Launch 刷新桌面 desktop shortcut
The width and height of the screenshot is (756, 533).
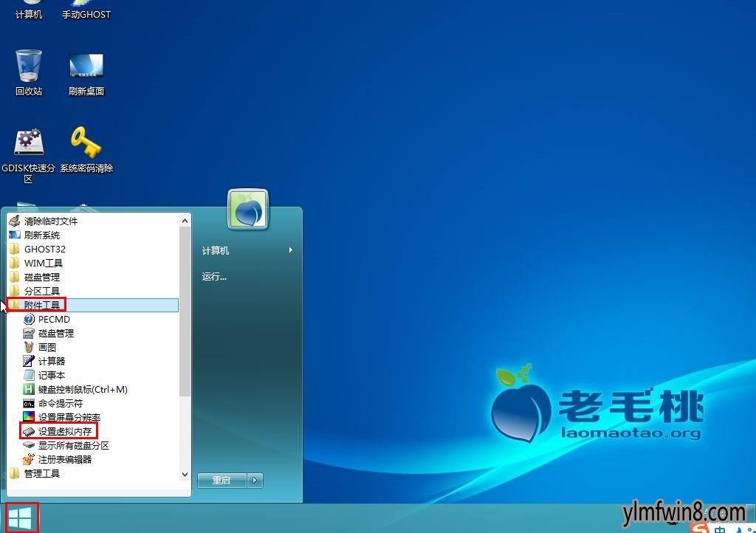point(86,66)
